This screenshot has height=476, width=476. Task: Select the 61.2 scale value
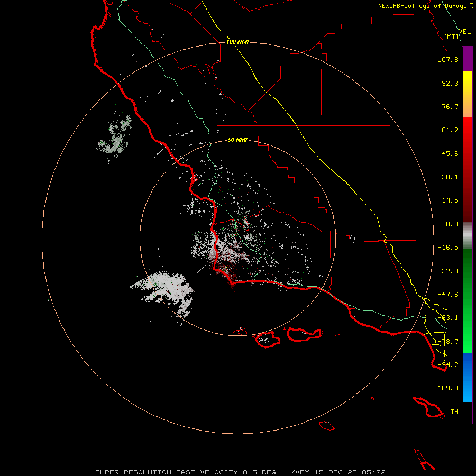tap(450, 130)
